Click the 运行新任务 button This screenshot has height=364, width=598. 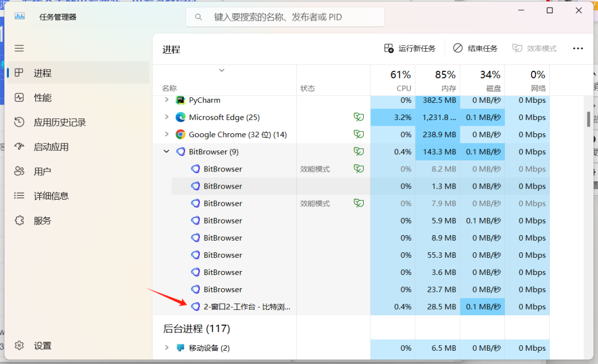[410, 49]
